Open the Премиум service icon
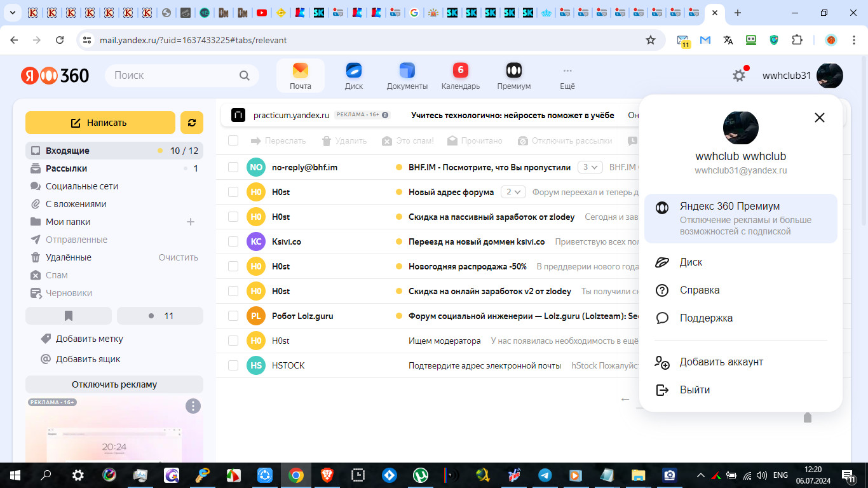 click(x=514, y=76)
